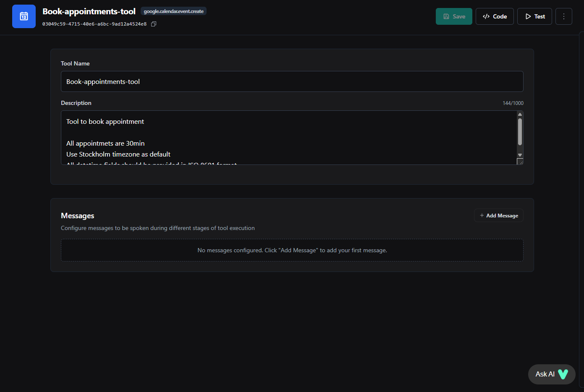Open the Code view
The image size is (584, 392).
(495, 16)
